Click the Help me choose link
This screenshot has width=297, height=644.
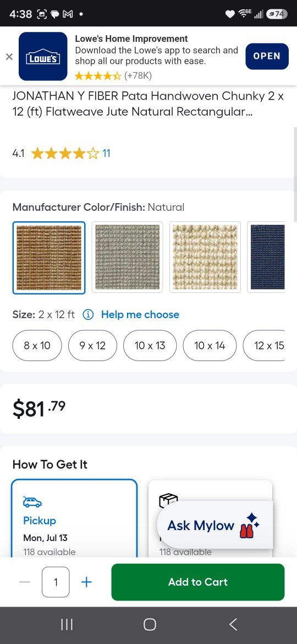pos(140,315)
